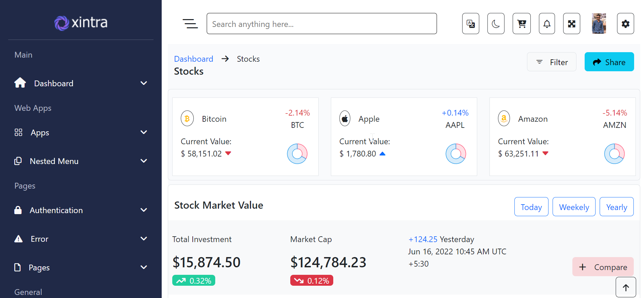
Task: Open the notifications bell
Action: coord(547,24)
